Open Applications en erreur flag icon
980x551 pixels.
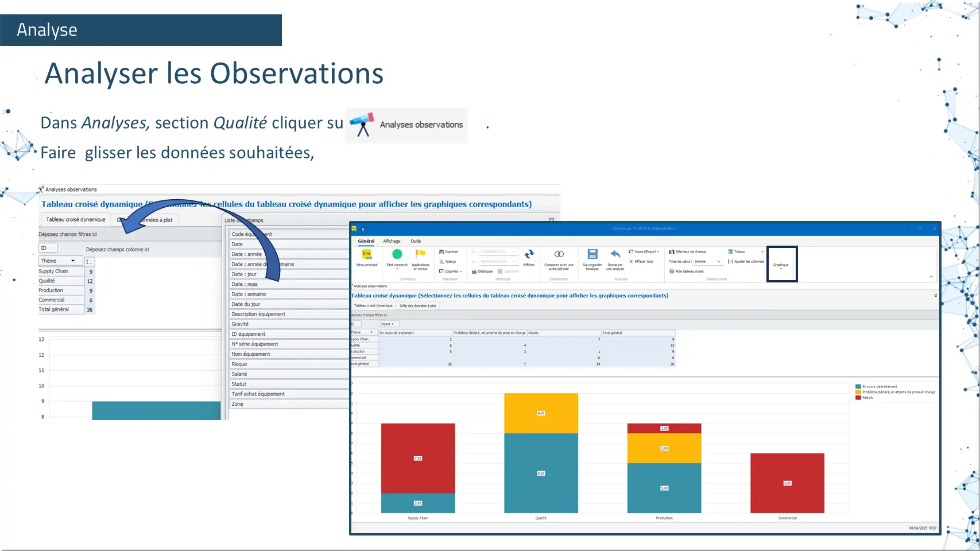point(420,254)
